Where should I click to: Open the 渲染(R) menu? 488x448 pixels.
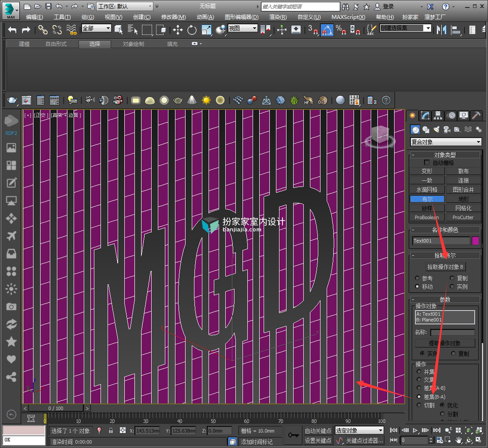278,17
